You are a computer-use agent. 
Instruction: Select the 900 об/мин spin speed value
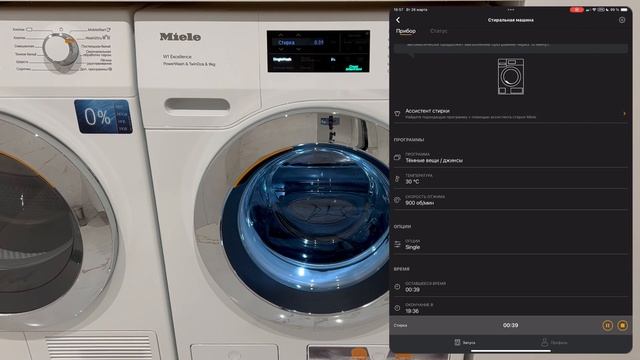420,203
